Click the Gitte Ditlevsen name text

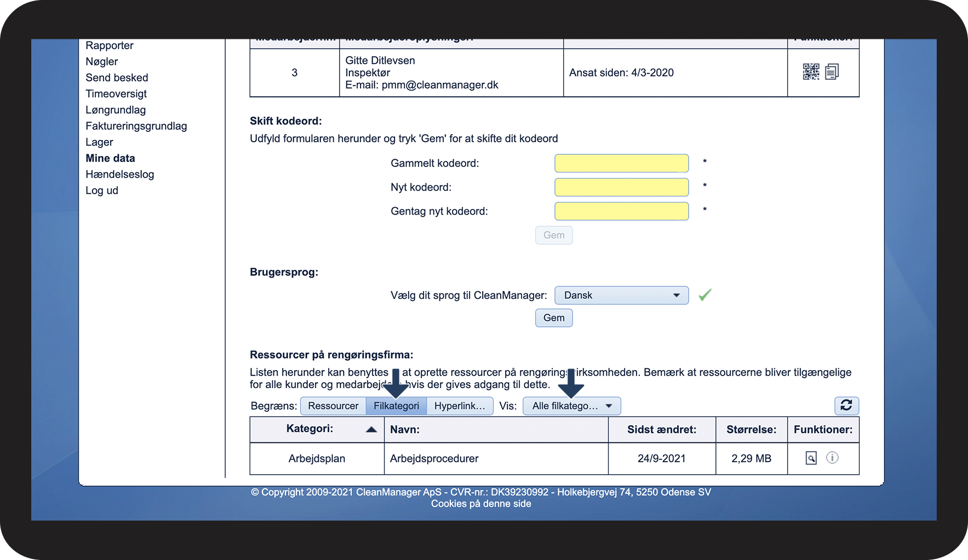380,61
